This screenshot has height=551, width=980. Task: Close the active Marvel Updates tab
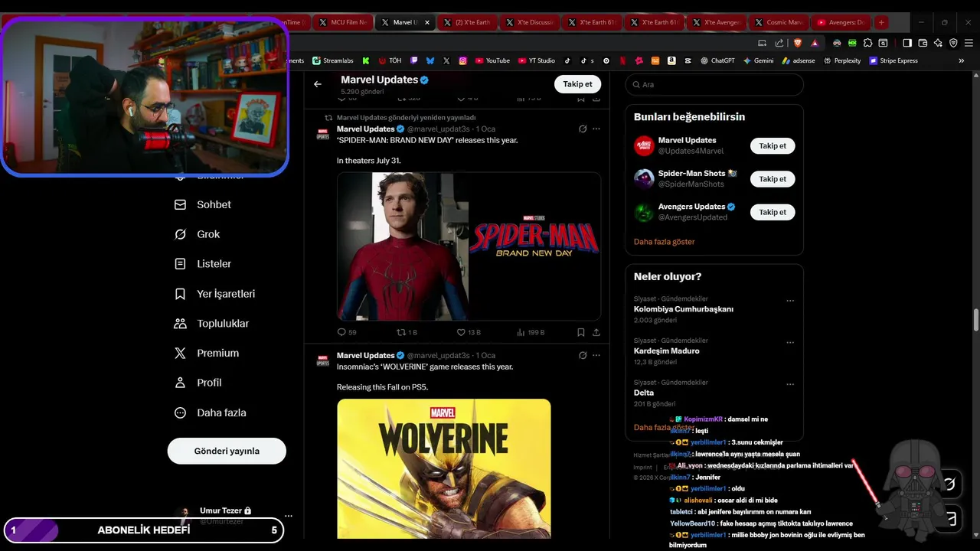pyautogui.click(x=427, y=22)
